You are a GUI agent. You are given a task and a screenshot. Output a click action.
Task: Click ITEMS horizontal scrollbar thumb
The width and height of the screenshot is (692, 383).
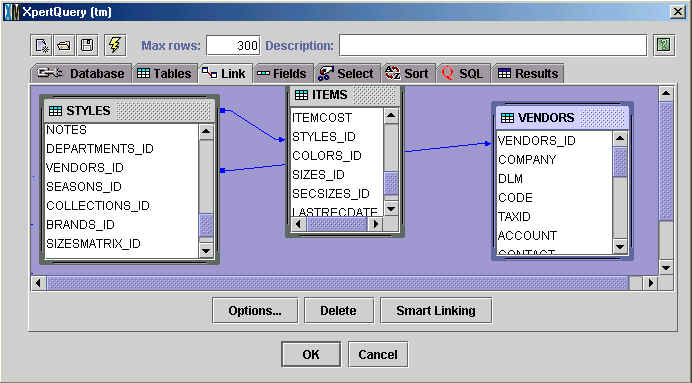click(x=337, y=224)
